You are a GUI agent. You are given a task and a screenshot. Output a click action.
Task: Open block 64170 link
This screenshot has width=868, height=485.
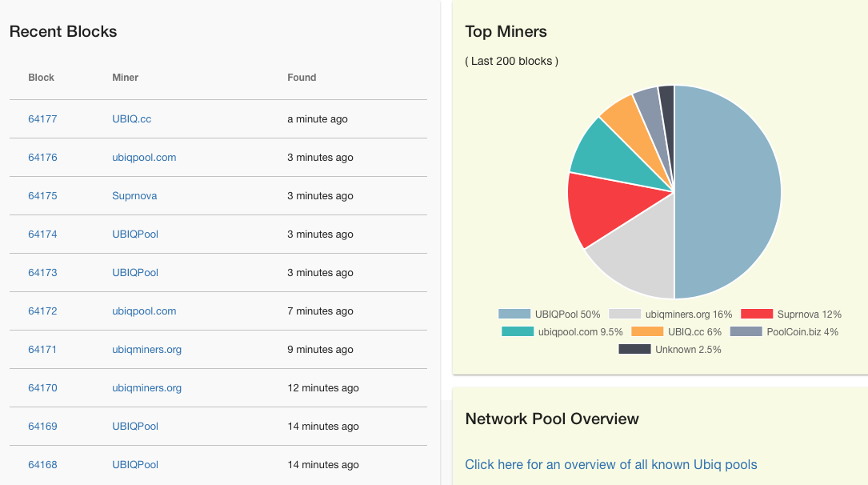42,388
